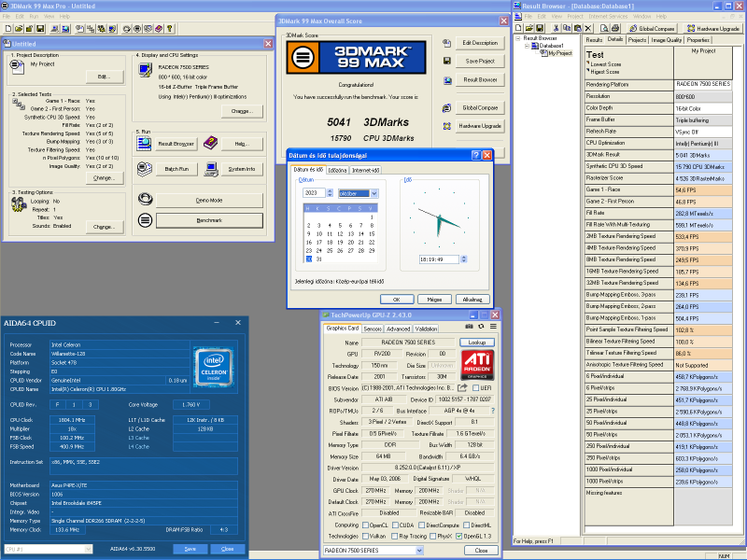Image resolution: width=747 pixels, height=560 pixels.
Task: Click Edit Description button
Action: point(480,43)
